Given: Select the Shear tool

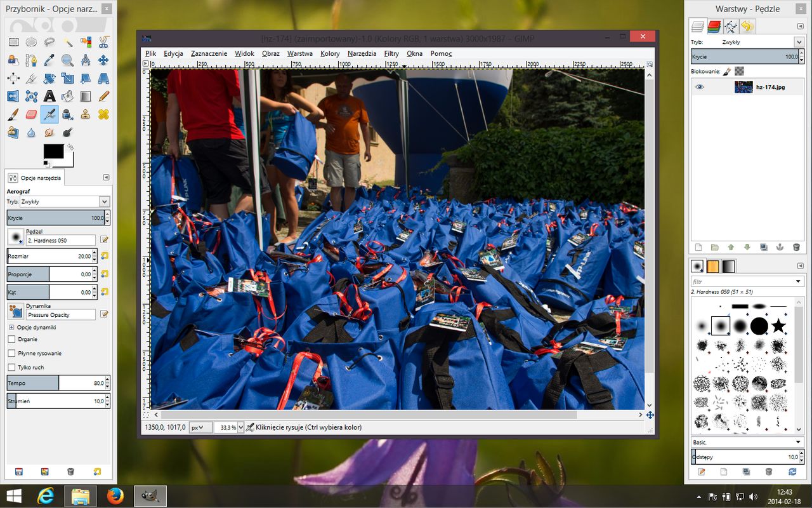Looking at the screenshot, I should coord(86,78).
